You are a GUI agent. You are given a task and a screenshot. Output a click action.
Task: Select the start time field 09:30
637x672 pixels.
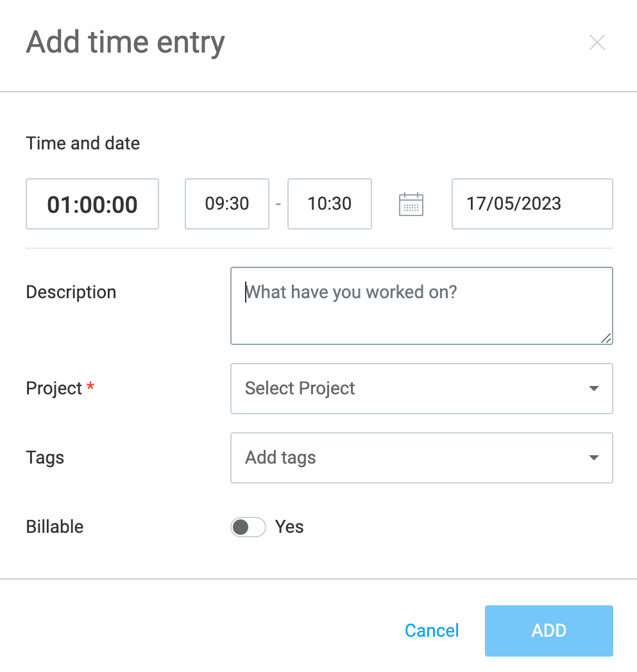(x=226, y=204)
